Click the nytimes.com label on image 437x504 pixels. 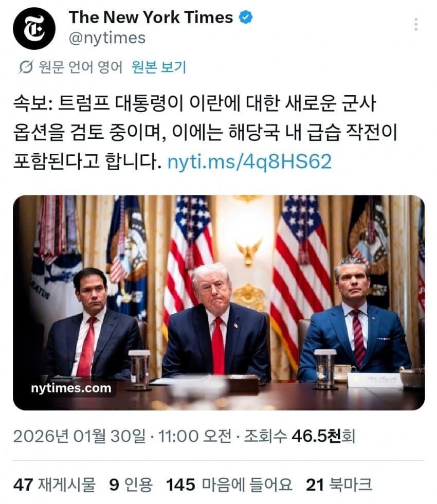tap(71, 388)
